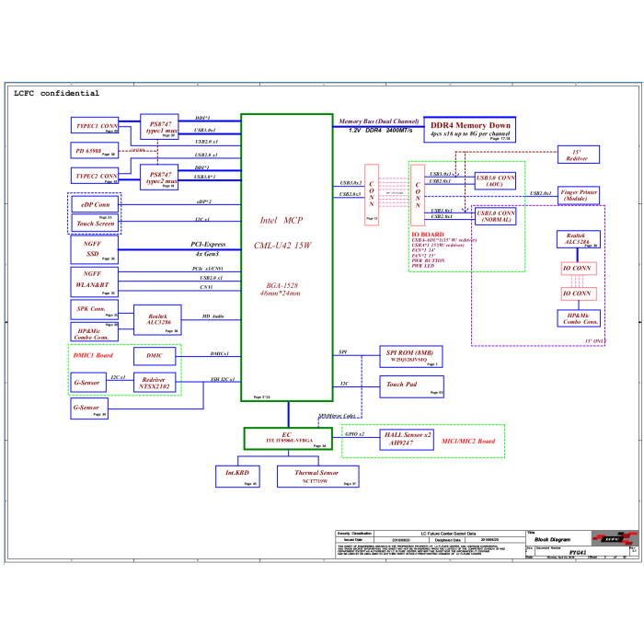Select the Thermal Sensor NCT7719W block

(318, 477)
